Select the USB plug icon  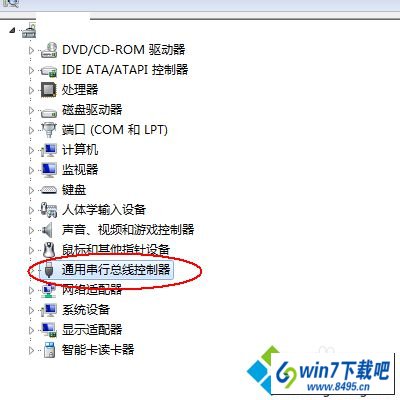point(49,269)
